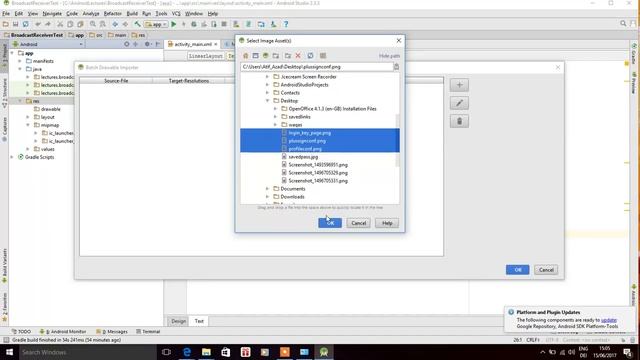Click the red delete icon in file chooser
Viewport: 640px width, 360px height.
(x=298, y=56)
